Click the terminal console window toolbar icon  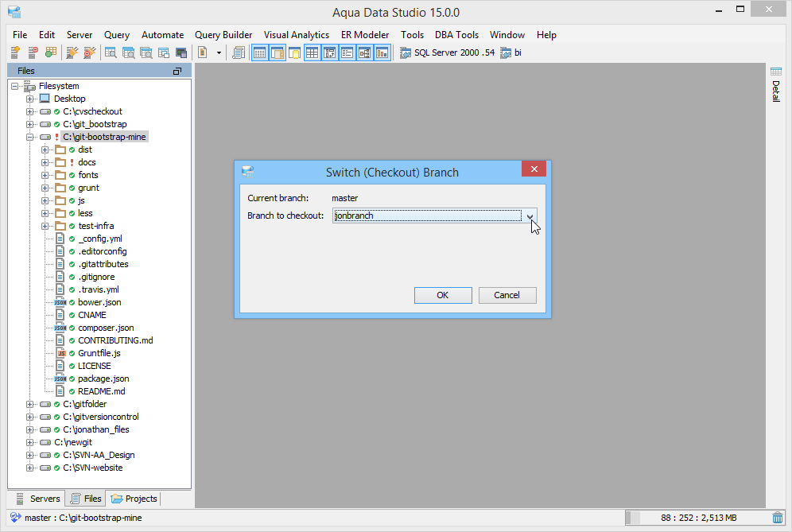pyautogui.click(x=181, y=52)
